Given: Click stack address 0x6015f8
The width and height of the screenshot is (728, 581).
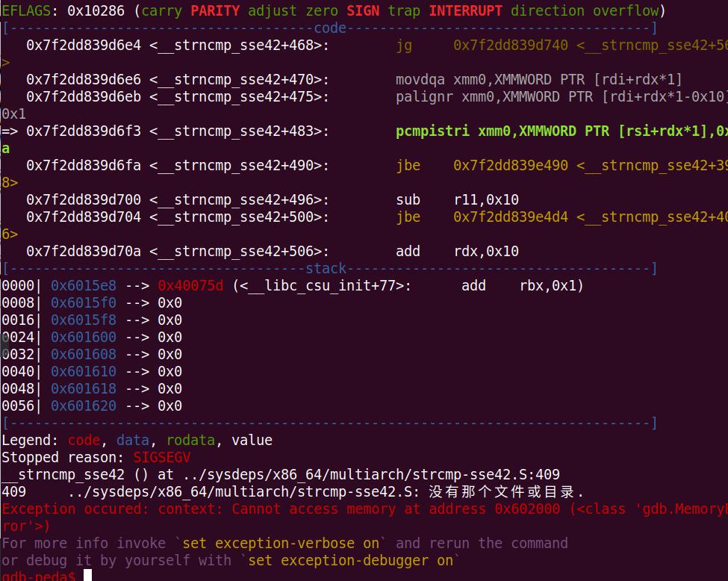Looking at the screenshot, I should (84, 320).
